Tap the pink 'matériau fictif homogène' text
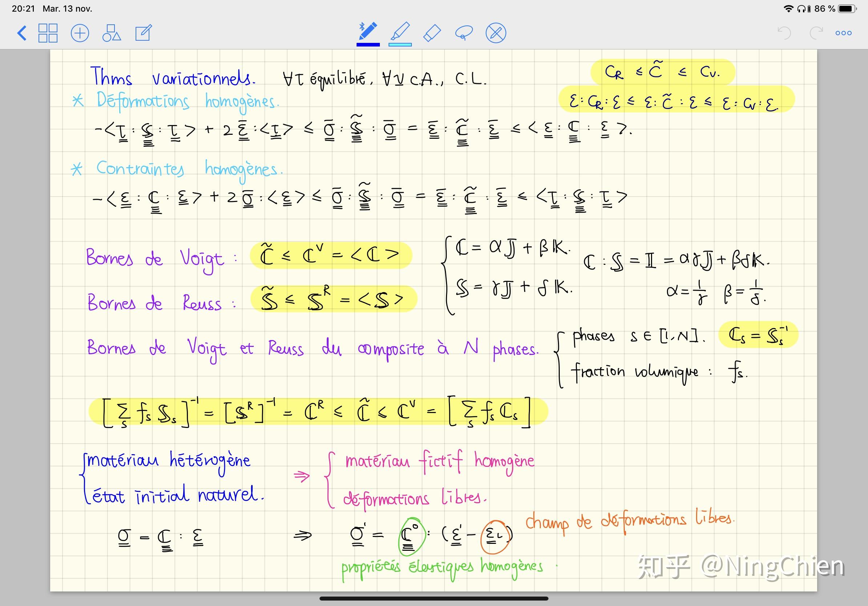The height and width of the screenshot is (606, 868). tap(440, 462)
